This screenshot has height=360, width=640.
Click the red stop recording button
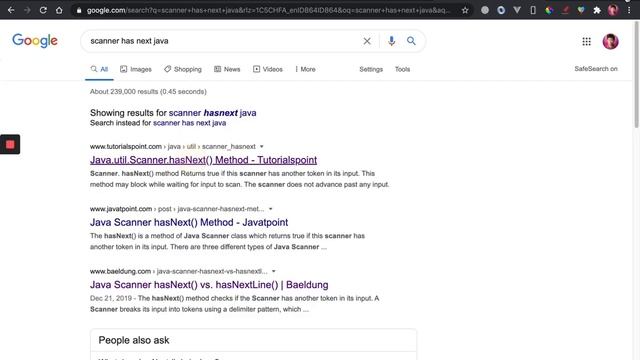10,144
